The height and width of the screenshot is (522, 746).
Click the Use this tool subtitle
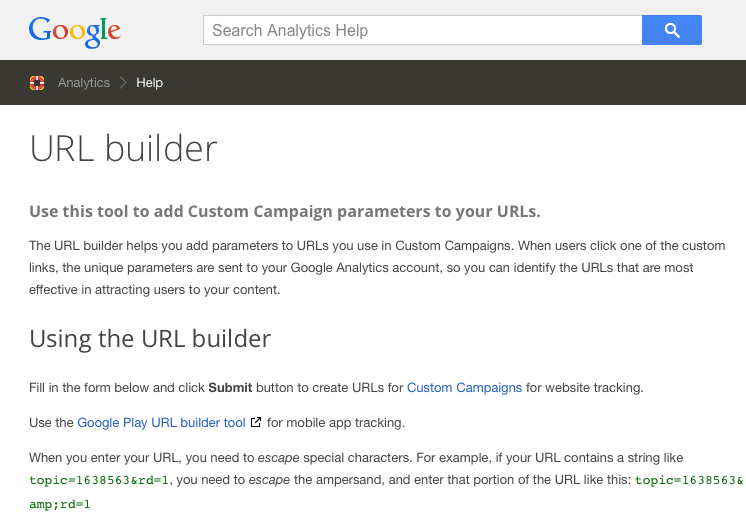pos(285,211)
